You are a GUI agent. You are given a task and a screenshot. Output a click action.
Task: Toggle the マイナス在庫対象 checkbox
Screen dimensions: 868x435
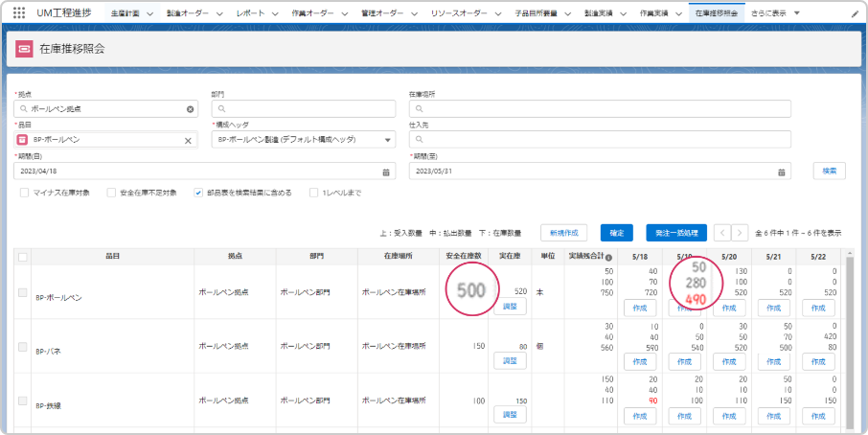point(24,193)
